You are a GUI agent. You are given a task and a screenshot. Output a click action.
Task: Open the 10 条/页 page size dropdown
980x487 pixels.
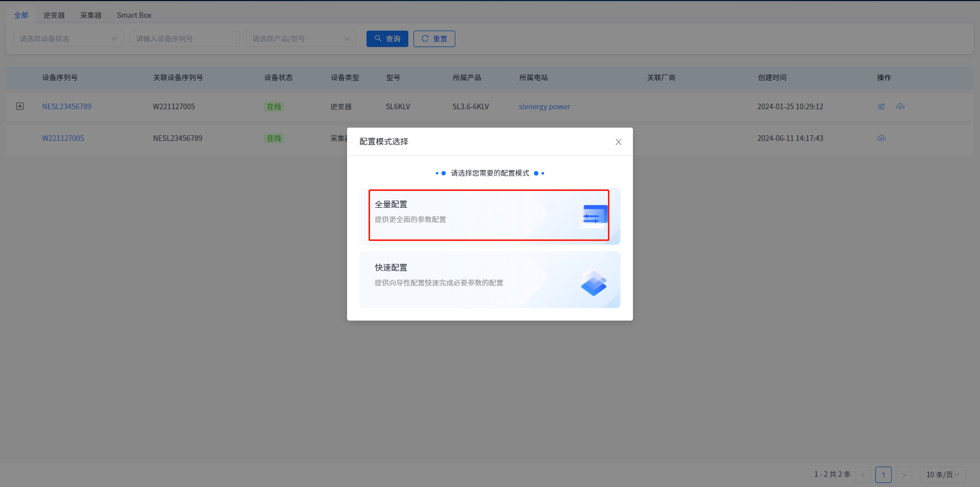942,475
